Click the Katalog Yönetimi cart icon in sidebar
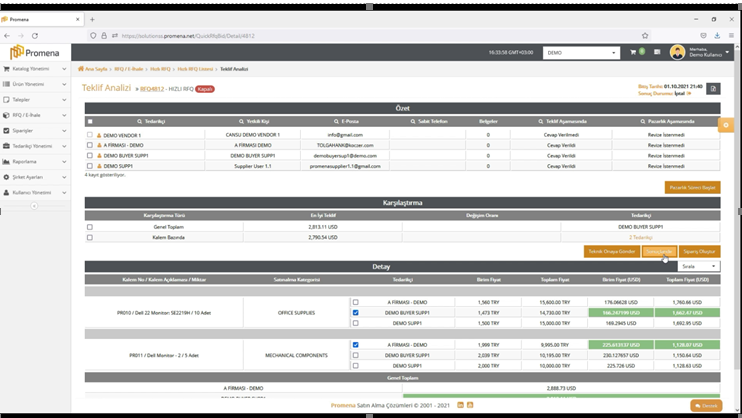This screenshot has height=418, width=742. tap(6, 69)
